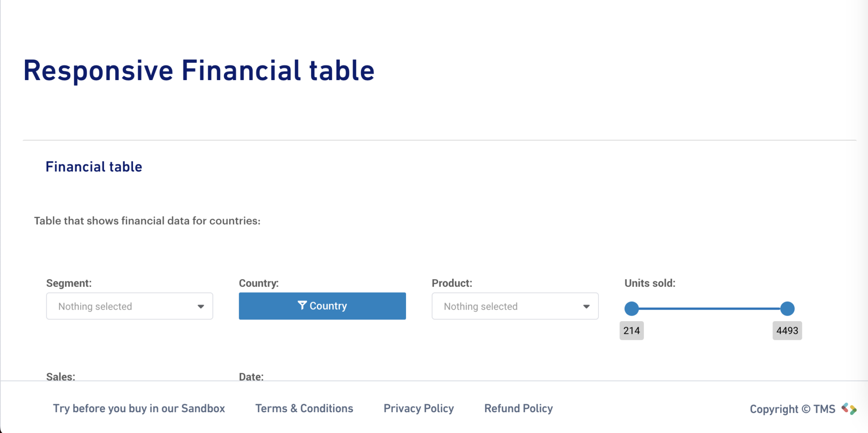Open the Refund Policy footer link
Image resolution: width=868 pixels, height=433 pixels.
click(519, 408)
